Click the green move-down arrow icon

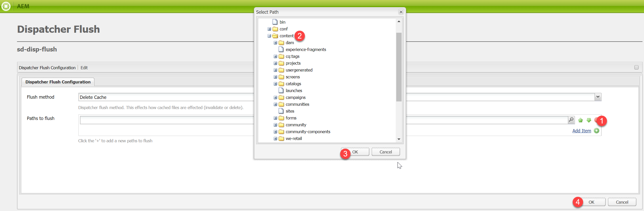[589, 120]
